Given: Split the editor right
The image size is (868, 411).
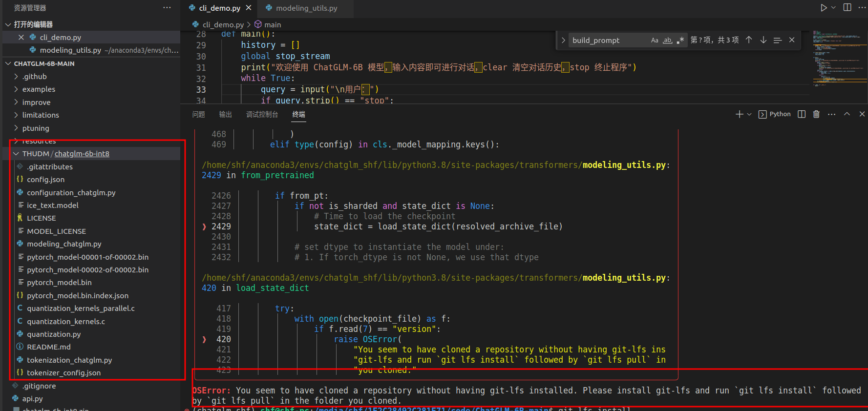Looking at the screenshot, I should pos(847,8).
